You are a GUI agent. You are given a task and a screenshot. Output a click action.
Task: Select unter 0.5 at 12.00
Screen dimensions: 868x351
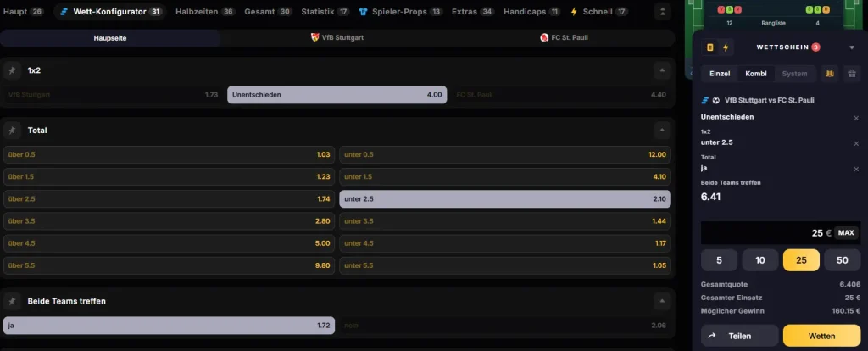pos(505,154)
